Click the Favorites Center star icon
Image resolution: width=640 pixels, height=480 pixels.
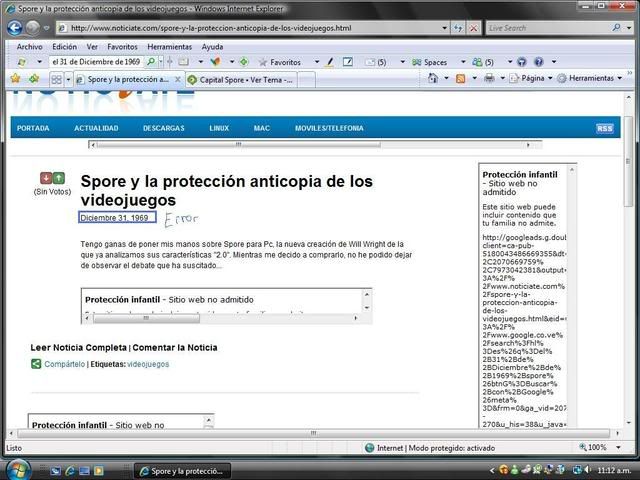16,78
